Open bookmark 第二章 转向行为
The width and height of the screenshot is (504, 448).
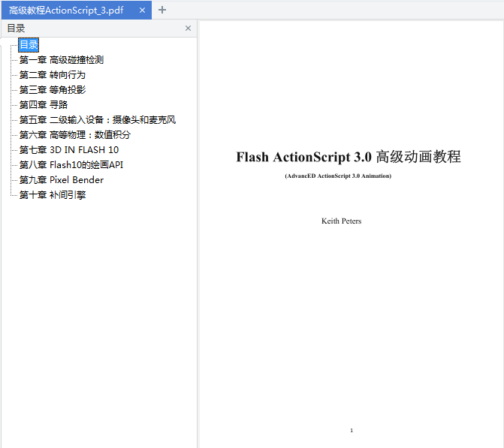click(x=53, y=75)
